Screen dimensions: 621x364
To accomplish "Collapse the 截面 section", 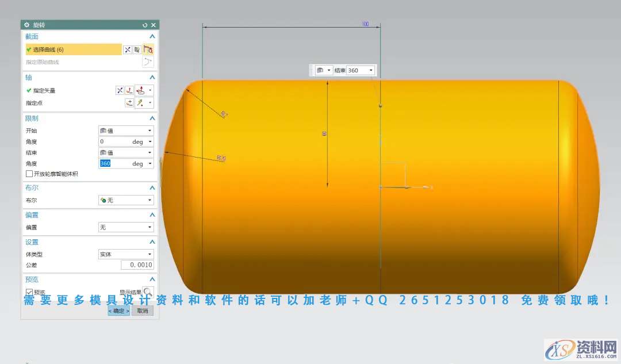I will (152, 36).
